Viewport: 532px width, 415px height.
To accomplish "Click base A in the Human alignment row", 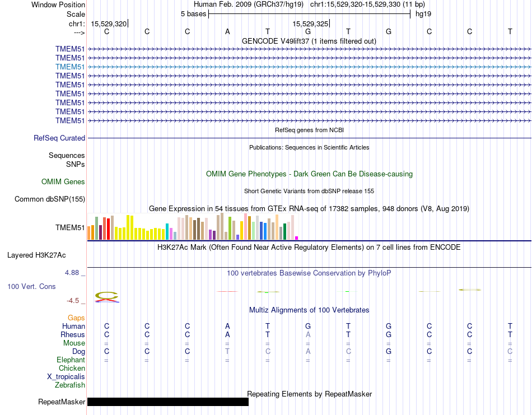I will coord(227,326).
